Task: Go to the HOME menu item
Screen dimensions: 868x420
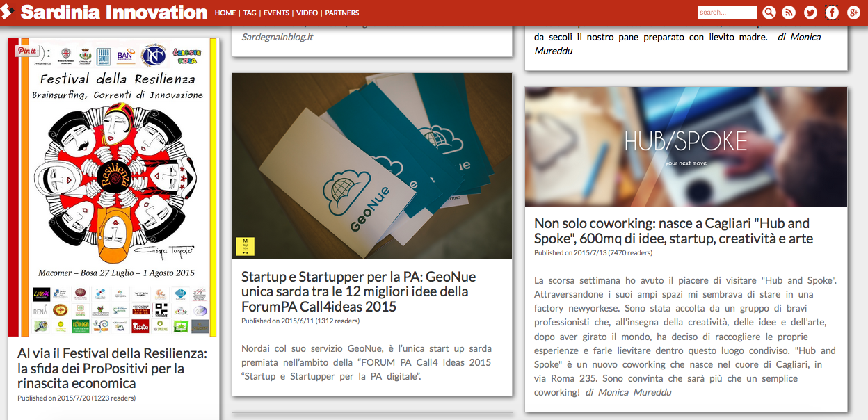Action: [225, 13]
